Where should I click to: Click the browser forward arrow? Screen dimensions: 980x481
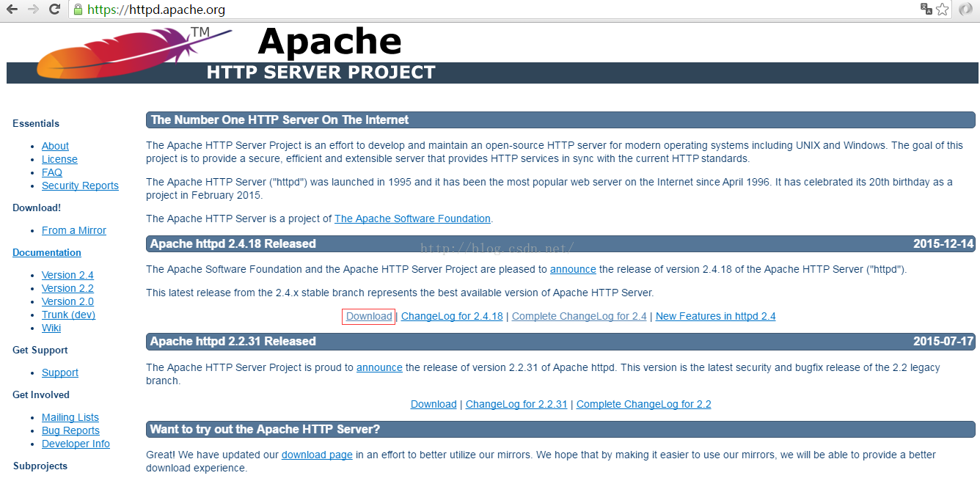coord(33,10)
